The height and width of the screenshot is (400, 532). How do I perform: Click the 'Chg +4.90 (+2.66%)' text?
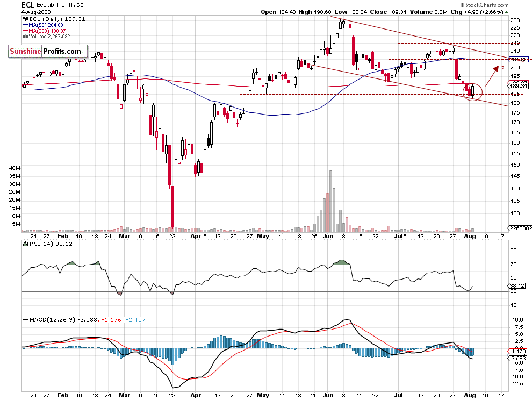(477, 12)
